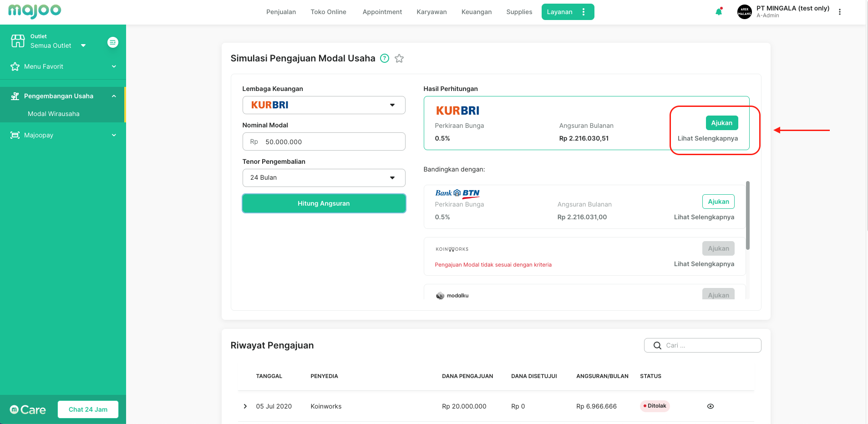Click Ajukan for Bank BTN
Image resolution: width=868 pixels, height=424 pixels.
(x=718, y=202)
